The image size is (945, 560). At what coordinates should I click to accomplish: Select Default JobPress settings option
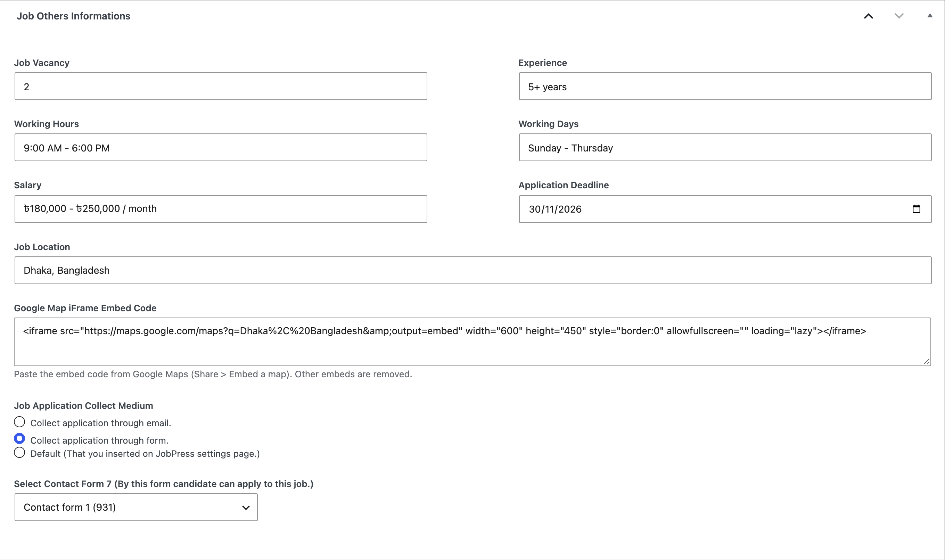(19, 452)
